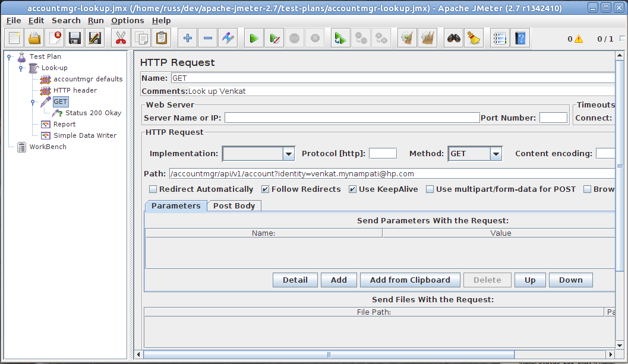Image resolution: width=628 pixels, height=364 pixels.
Task: Open the Search menu
Action: pyautogui.click(x=66, y=20)
